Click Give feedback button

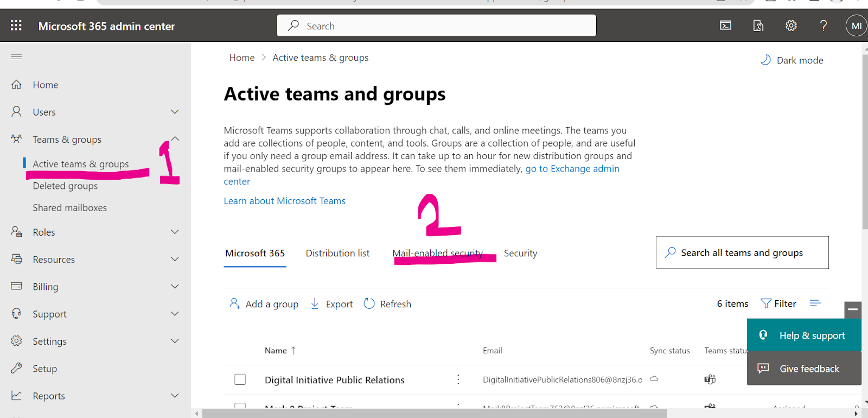(x=804, y=369)
